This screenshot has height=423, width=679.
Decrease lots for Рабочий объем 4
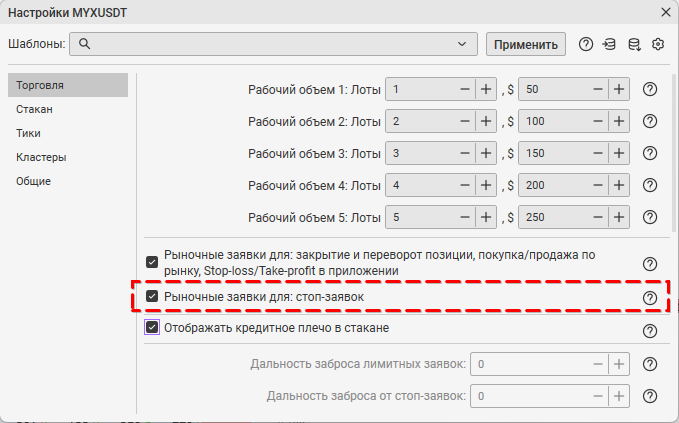pyautogui.click(x=465, y=186)
